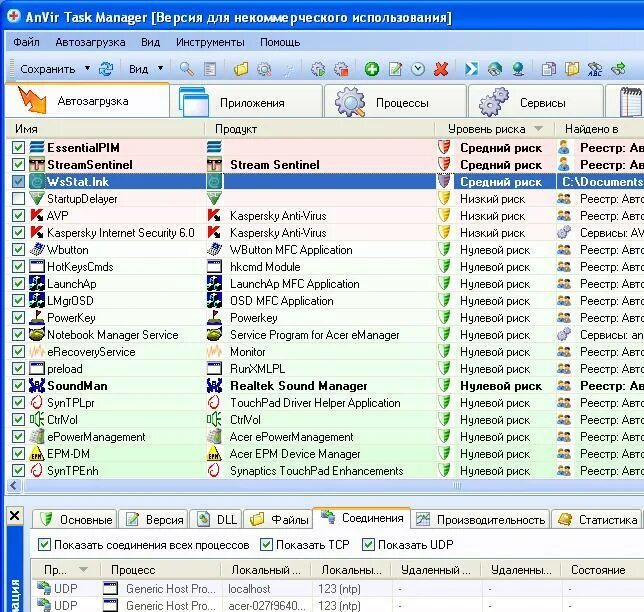Click the globe with magnifier toolbar icon

[494, 69]
